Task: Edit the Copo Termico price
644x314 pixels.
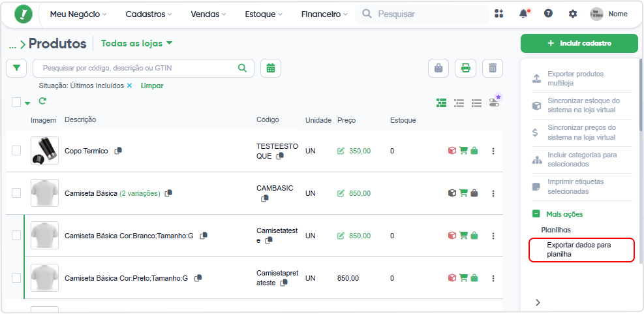Action: pyautogui.click(x=341, y=151)
